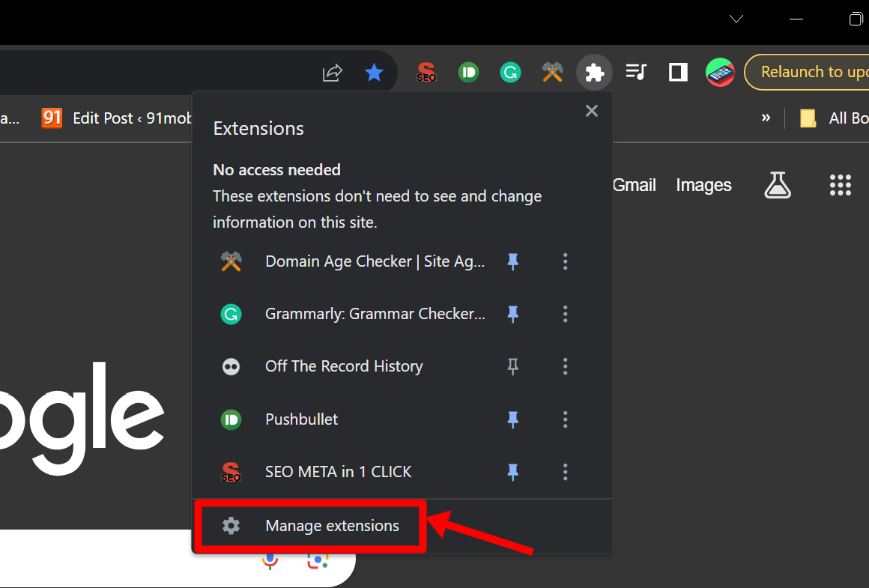Open the Domain Age Checker toolbar icon
Viewport: 869px width, 588px height.
tap(553, 72)
